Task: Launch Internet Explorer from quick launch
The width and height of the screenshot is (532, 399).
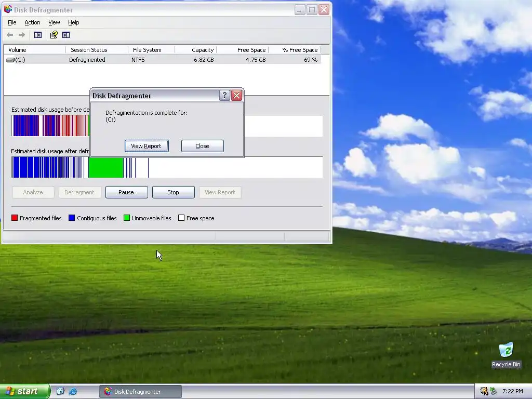Action: [x=73, y=391]
